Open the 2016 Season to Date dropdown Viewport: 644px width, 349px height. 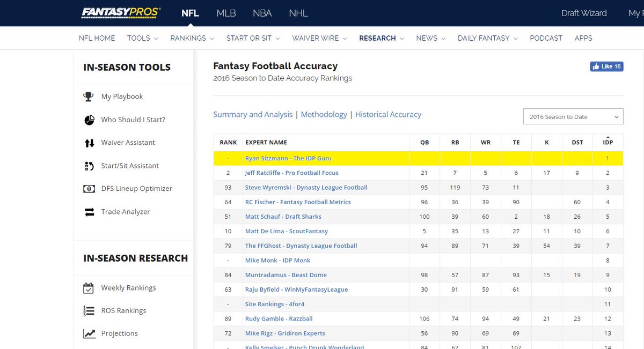coord(573,117)
